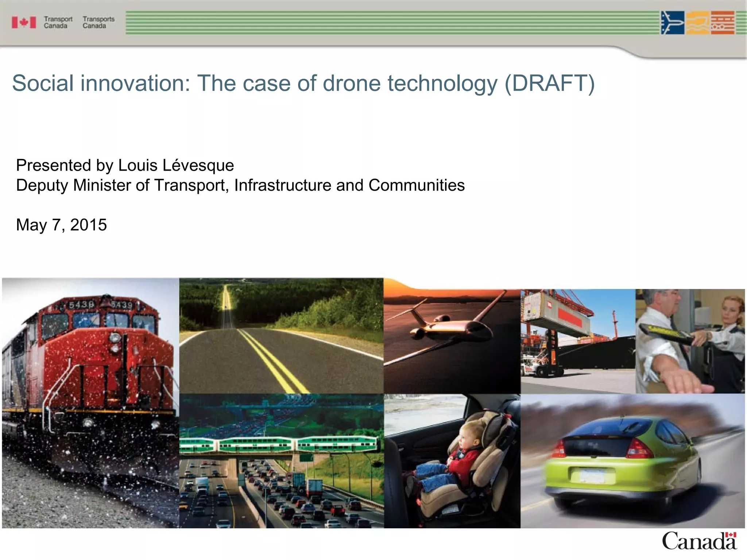Click the presenter name Louis Lévesque line
This screenshot has width=747, height=560.
[x=125, y=166]
